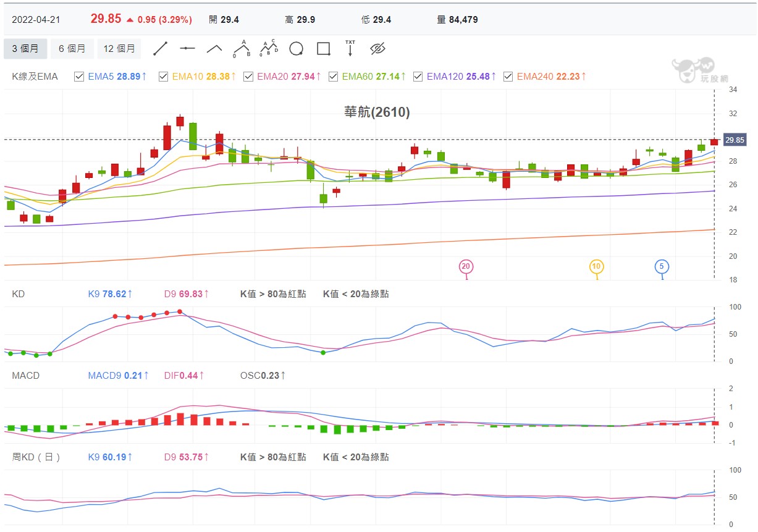This screenshot has width=758, height=532.
Task: Switch to the 3 個月 range tab
Action: pos(25,48)
